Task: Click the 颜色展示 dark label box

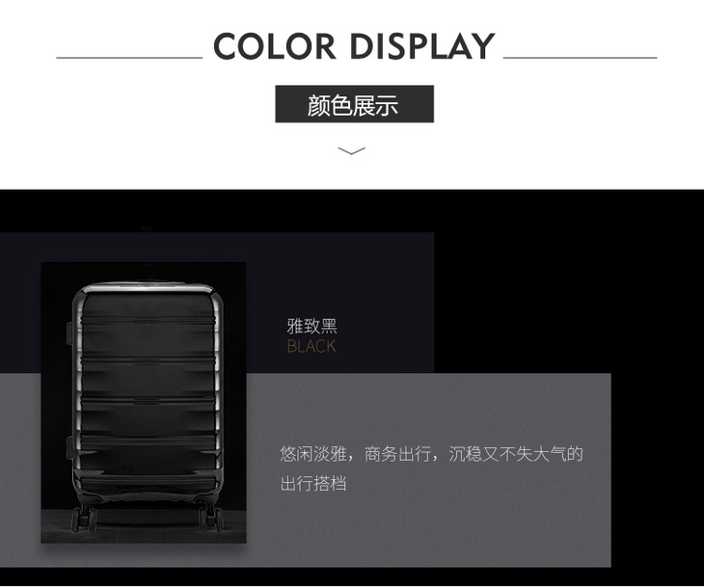Action: [354, 104]
